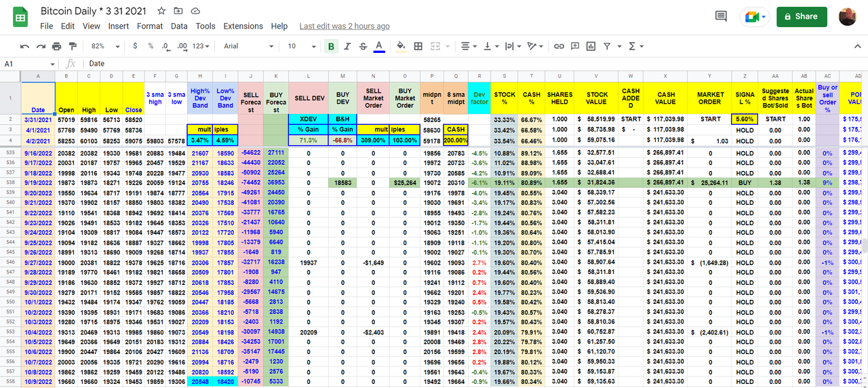Open the Insert menu
Image resolution: width=868 pixels, height=388 pixels.
(119, 26)
